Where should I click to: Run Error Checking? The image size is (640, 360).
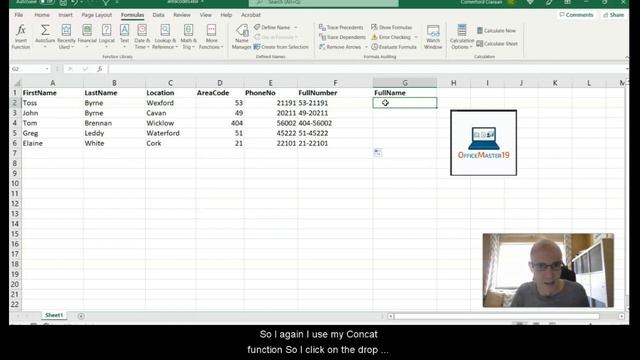coord(391,37)
